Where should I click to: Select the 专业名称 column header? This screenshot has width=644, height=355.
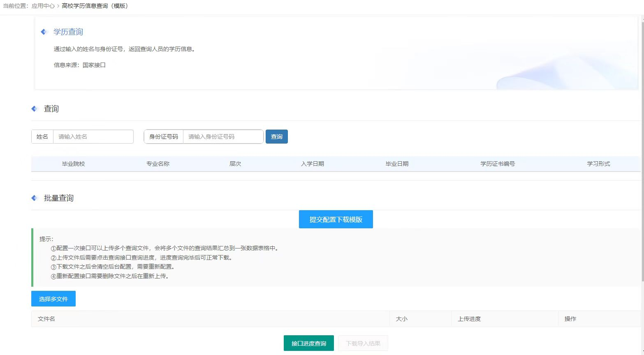(158, 164)
